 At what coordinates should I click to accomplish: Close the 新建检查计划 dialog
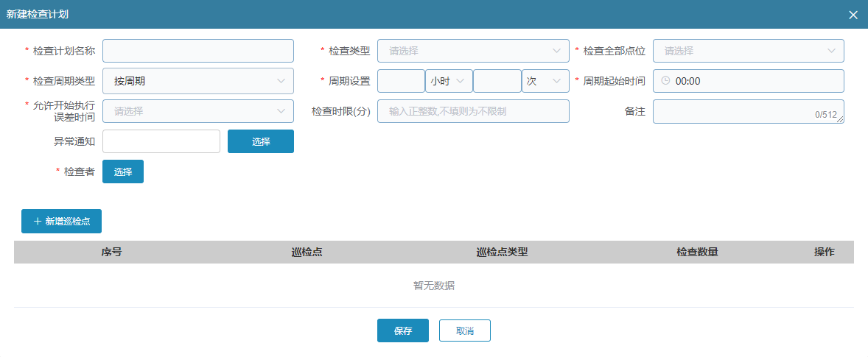853,15
